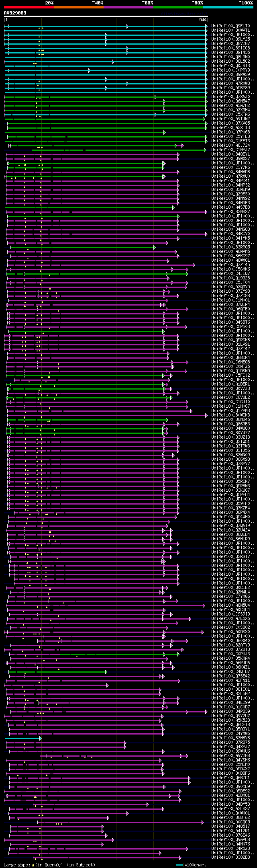Open hit UniRef100_Q8VZG7
The width and height of the screenshot is (257, 868).
tap(230, 44)
